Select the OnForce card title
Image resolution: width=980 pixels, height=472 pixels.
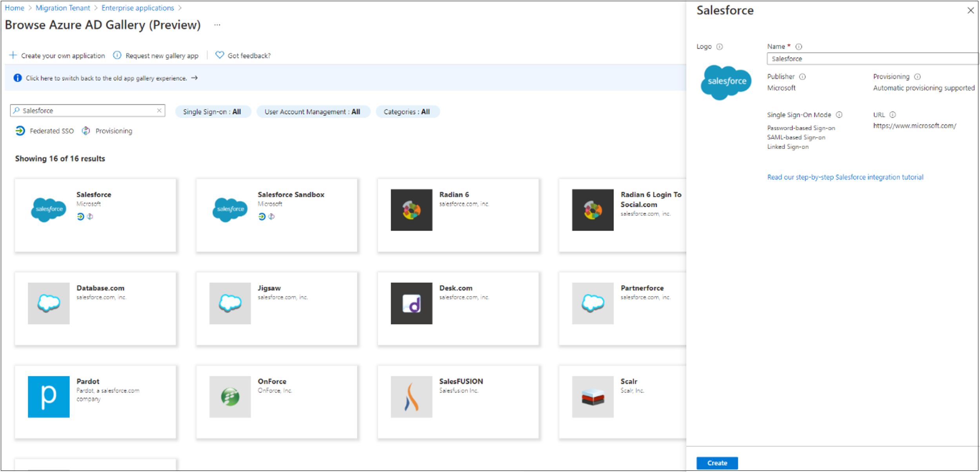coord(272,381)
